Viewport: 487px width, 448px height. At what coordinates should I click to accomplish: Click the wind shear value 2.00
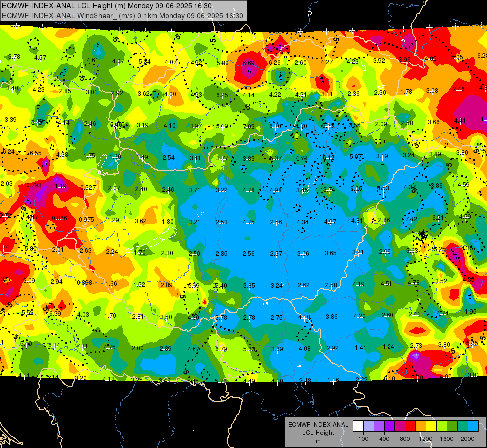(138, 348)
